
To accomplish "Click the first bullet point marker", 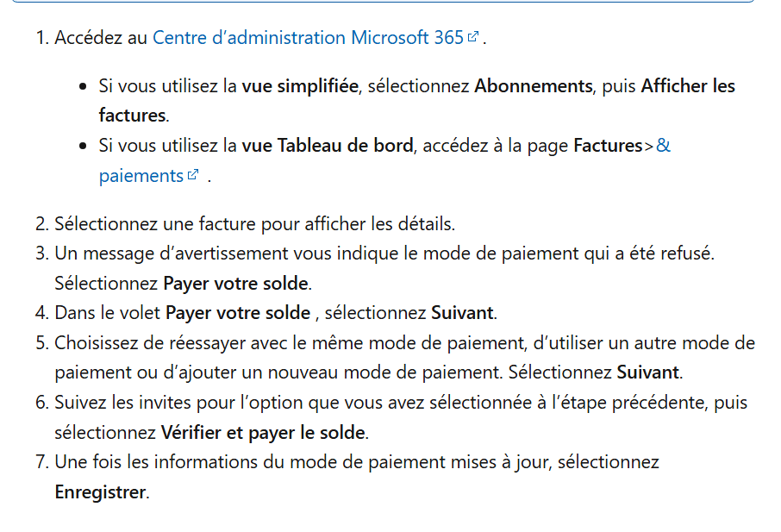I will 83,87.
